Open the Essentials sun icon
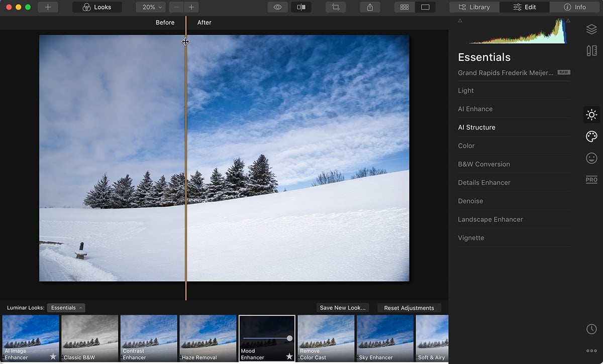 pos(591,114)
